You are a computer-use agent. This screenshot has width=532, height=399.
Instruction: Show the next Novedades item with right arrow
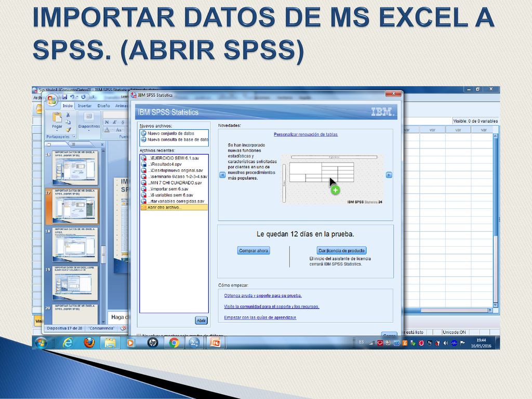[x=389, y=175]
